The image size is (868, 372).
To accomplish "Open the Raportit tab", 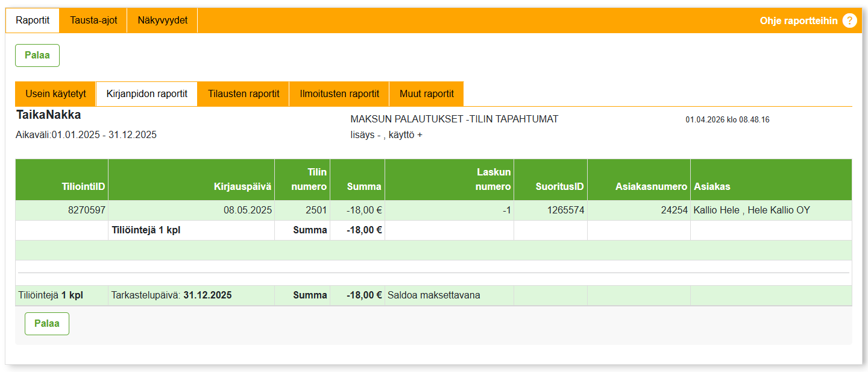I will click(x=33, y=20).
